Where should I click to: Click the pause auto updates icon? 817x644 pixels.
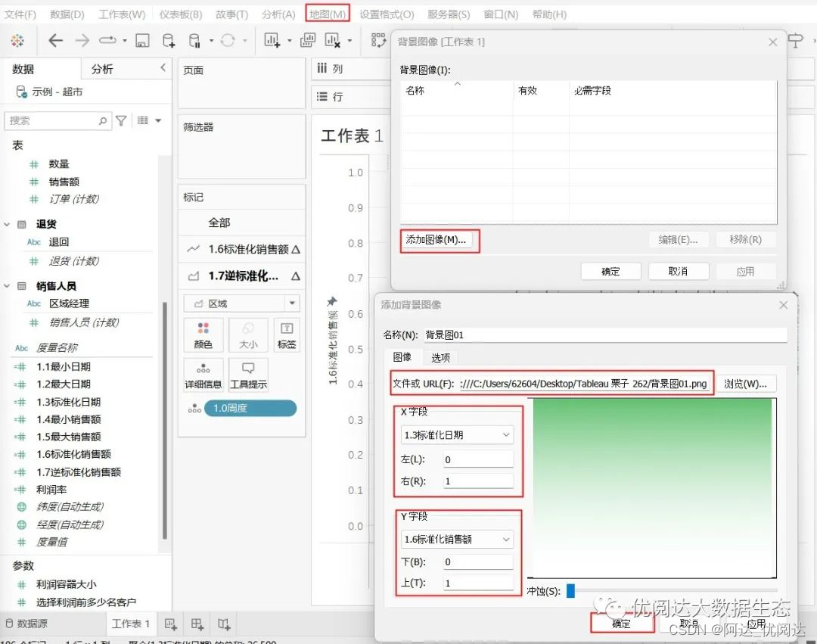pos(194,40)
